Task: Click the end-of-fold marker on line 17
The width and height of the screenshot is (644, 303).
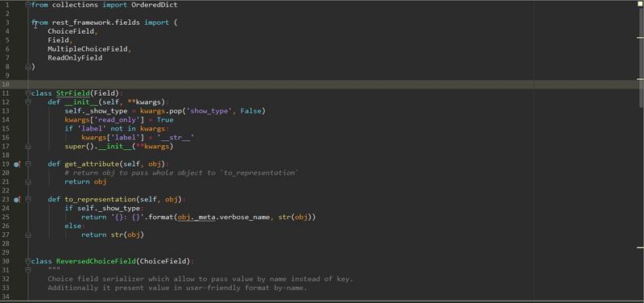Action: click(28, 147)
